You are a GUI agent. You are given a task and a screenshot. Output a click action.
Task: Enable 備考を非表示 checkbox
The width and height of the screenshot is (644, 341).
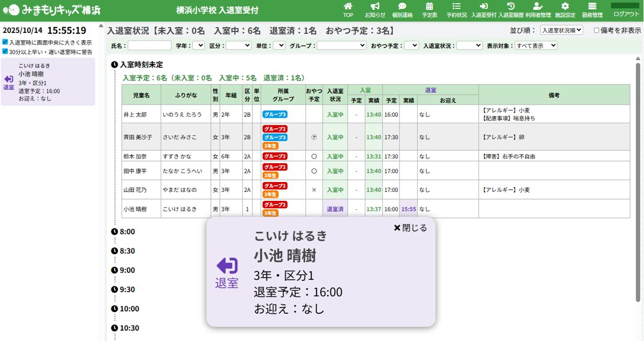click(x=596, y=30)
